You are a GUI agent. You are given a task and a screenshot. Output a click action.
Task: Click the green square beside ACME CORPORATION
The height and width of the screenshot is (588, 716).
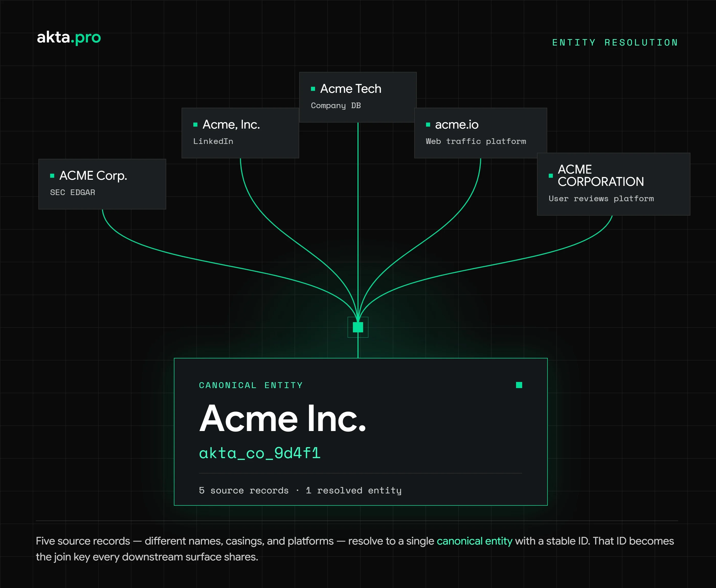[x=551, y=175]
